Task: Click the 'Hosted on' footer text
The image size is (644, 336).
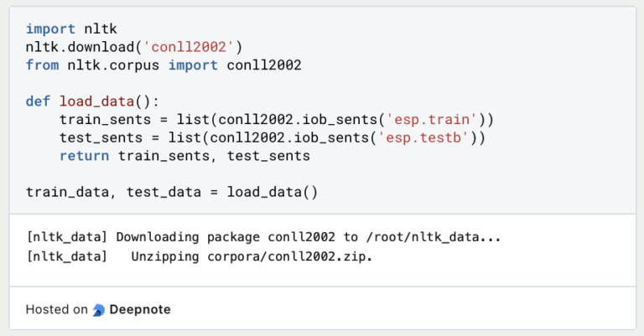Action: (56, 309)
